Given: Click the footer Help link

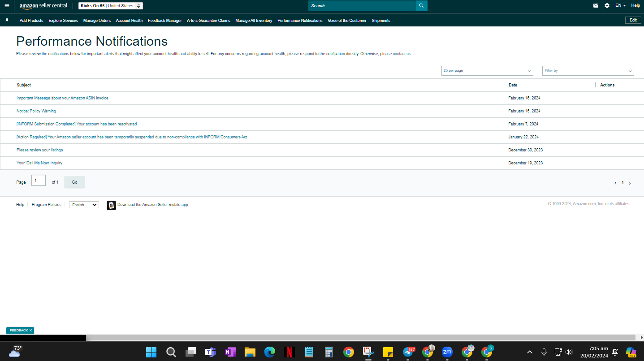Looking at the screenshot, I should (20, 205).
